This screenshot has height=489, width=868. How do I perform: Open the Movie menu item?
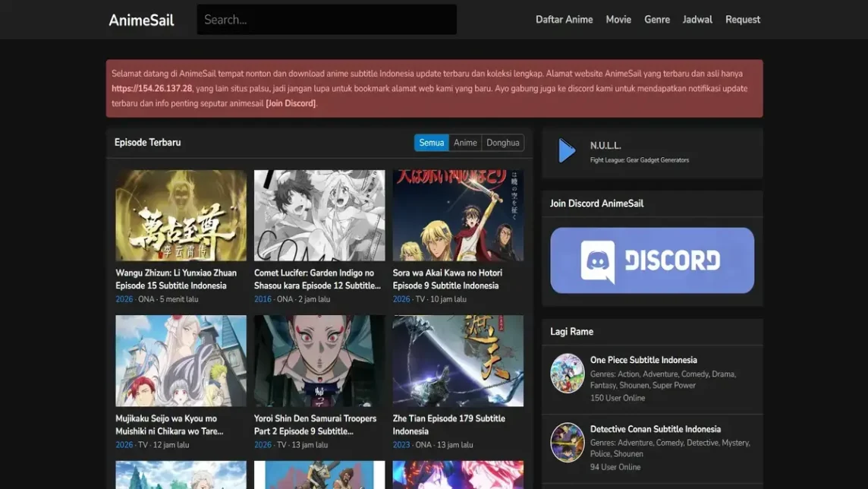[618, 20]
